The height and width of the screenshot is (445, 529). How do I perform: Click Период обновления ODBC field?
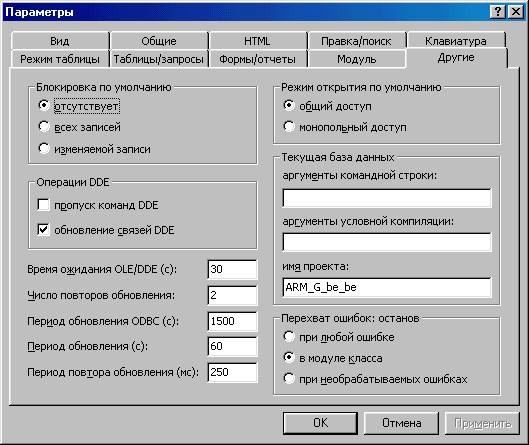tap(232, 321)
